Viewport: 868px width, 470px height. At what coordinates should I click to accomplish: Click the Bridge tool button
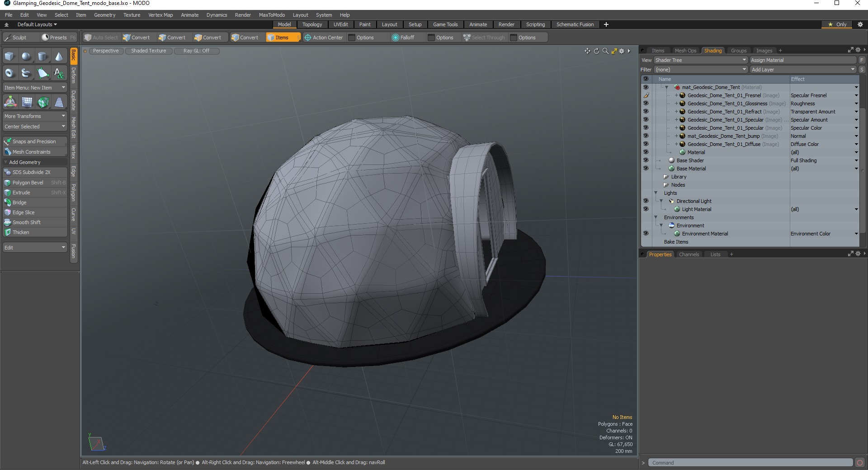click(x=35, y=202)
